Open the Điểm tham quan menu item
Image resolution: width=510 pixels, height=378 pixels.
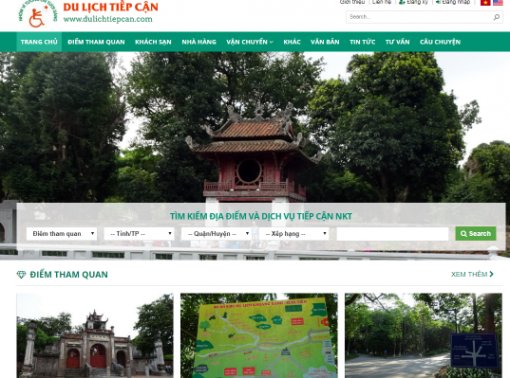(x=96, y=42)
